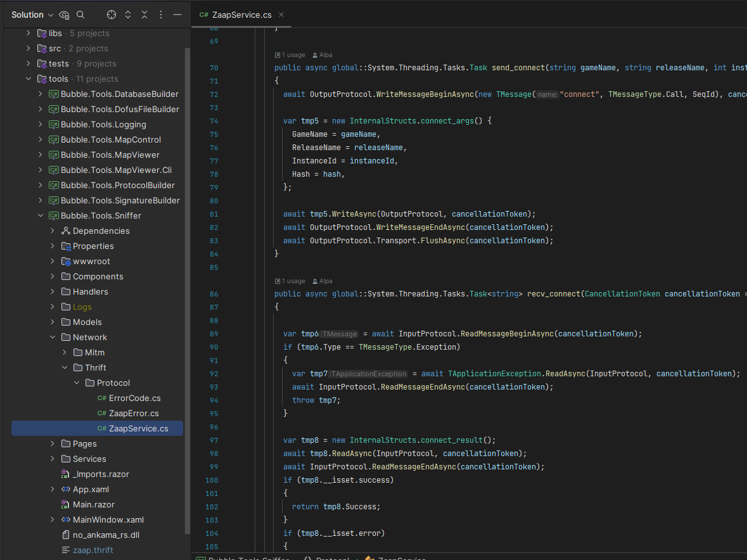Click the wwwroot web folder icon
This screenshot has width=747, height=560.
point(66,262)
